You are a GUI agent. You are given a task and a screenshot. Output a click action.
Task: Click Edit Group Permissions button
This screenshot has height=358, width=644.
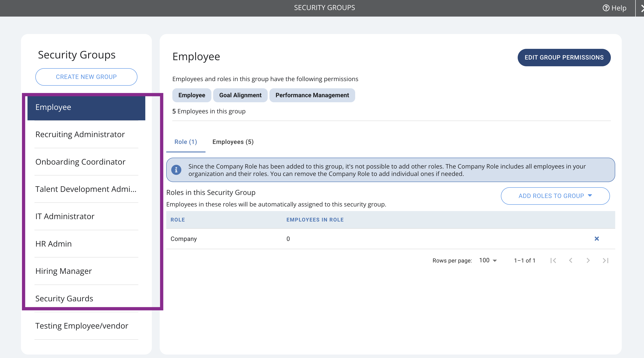pyautogui.click(x=564, y=58)
